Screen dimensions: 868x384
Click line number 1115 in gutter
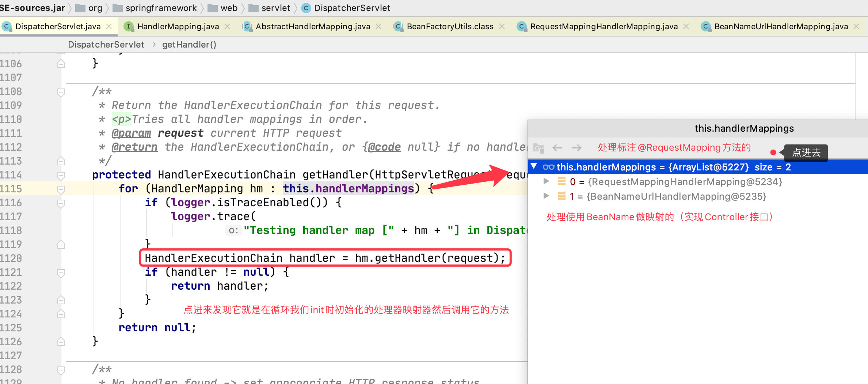pos(11,189)
